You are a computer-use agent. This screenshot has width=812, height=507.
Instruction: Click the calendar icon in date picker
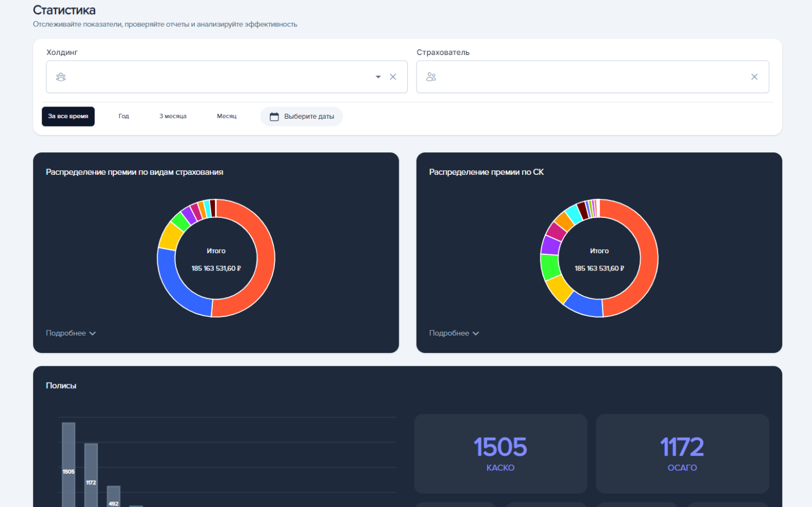coord(274,117)
